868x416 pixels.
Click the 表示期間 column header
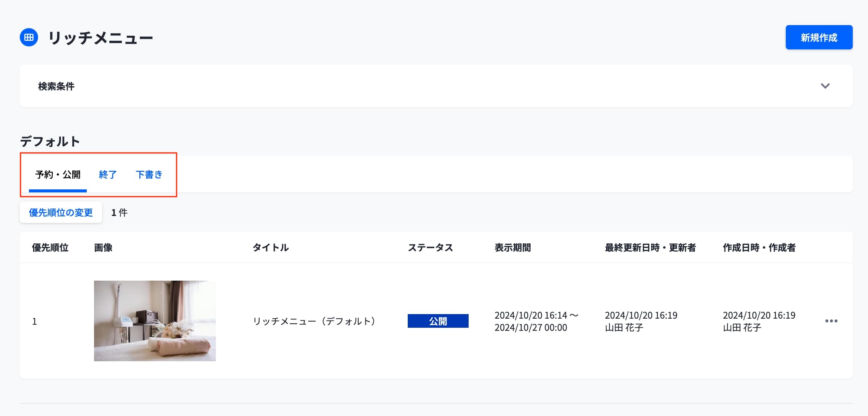[x=512, y=248]
